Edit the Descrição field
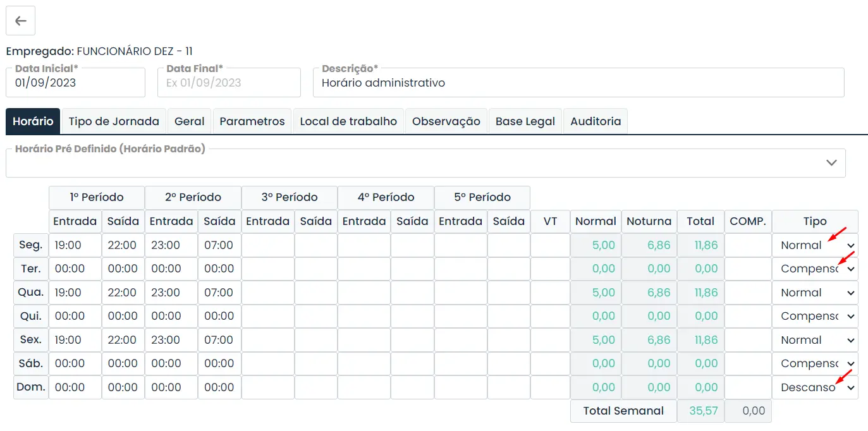This screenshot has height=431, width=868. 578,82
